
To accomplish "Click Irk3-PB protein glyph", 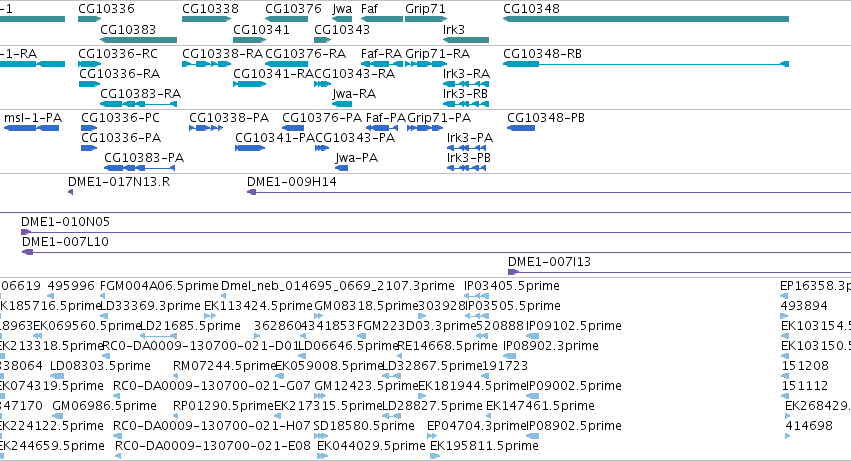I will (467, 168).
